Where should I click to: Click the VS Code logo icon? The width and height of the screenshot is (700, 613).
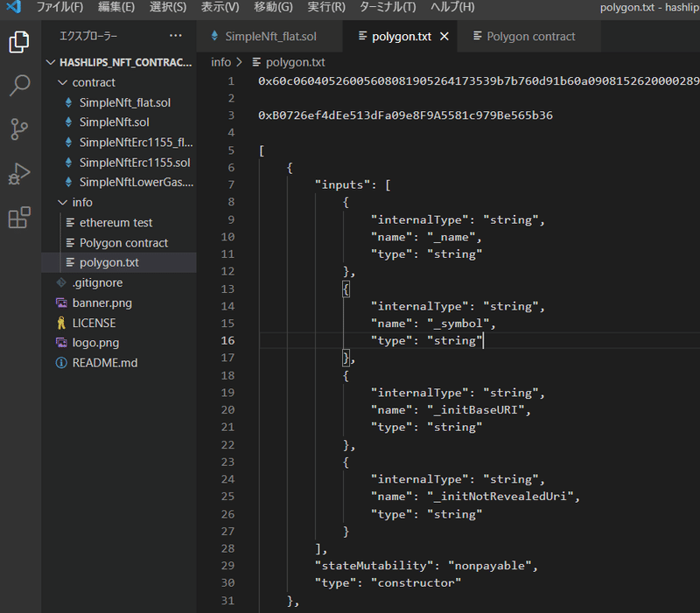14,7
